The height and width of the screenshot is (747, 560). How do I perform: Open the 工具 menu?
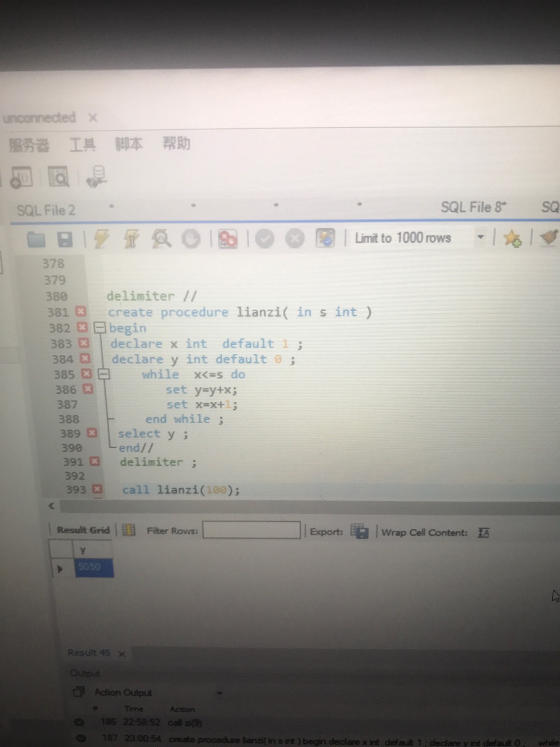coord(83,144)
